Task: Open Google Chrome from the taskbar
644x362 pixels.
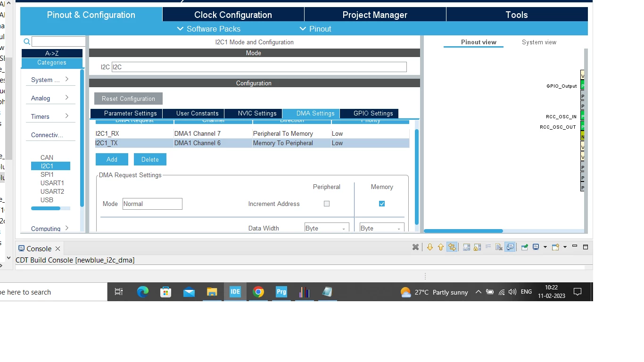Action: [258, 292]
